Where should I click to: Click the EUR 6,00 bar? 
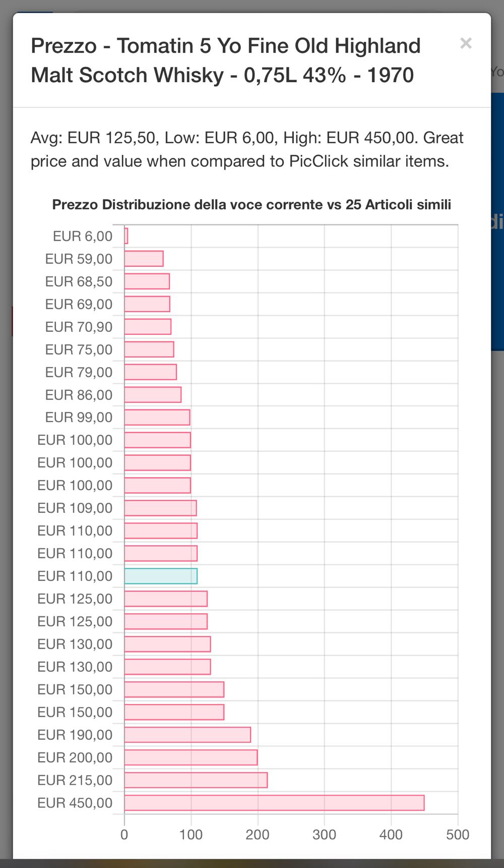(x=126, y=236)
